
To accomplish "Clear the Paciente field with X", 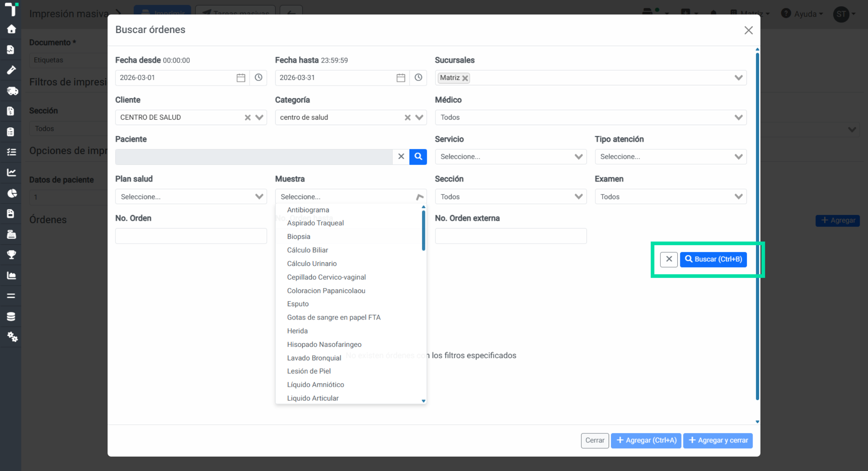I will coord(401,157).
